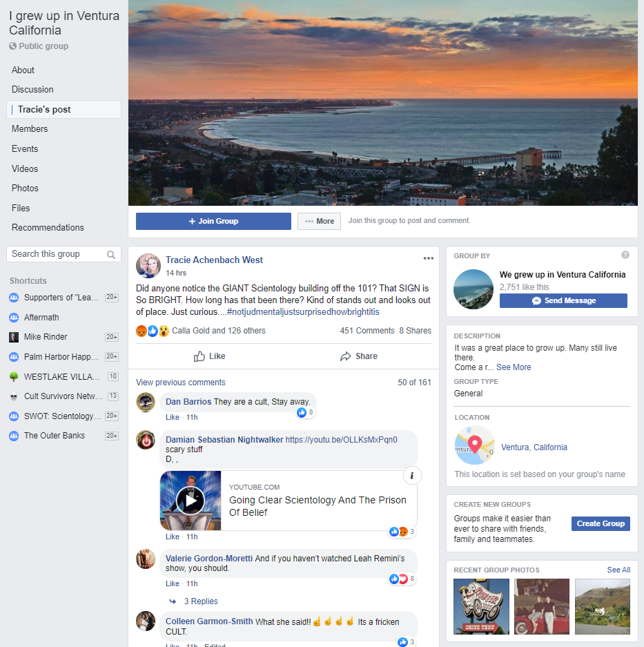Screen dimensions: 644x647
Task: Click the Group By help question icon
Action: [625, 255]
